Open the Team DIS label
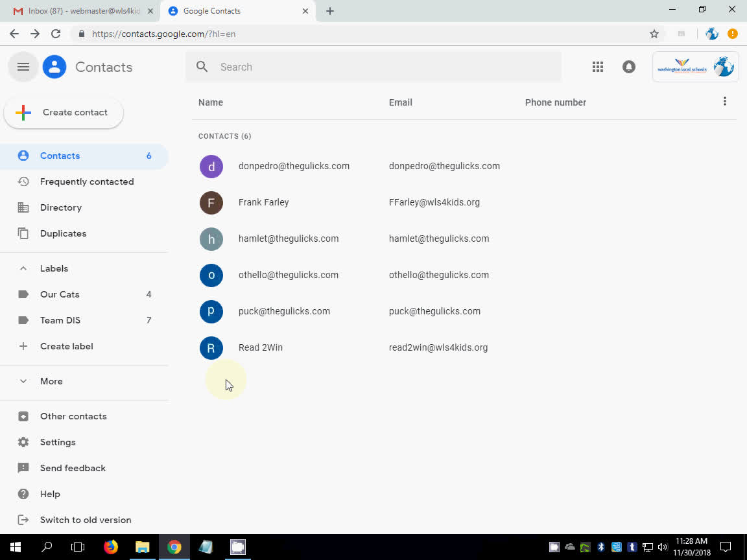The width and height of the screenshot is (747, 560). click(60, 320)
